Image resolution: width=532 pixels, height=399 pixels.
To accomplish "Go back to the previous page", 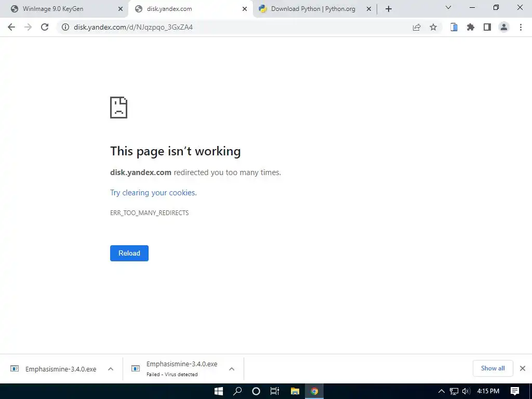I will click(11, 27).
